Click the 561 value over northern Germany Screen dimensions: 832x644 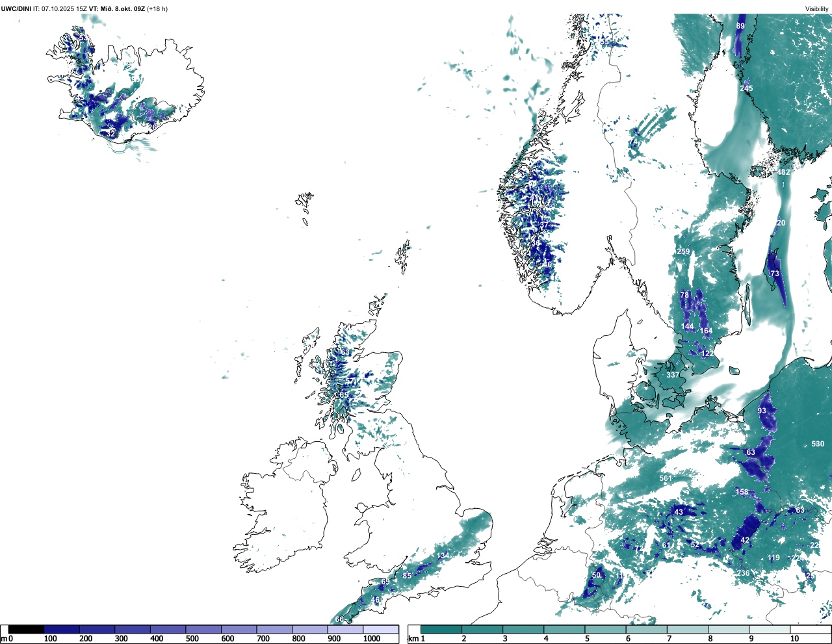click(x=666, y=478)
